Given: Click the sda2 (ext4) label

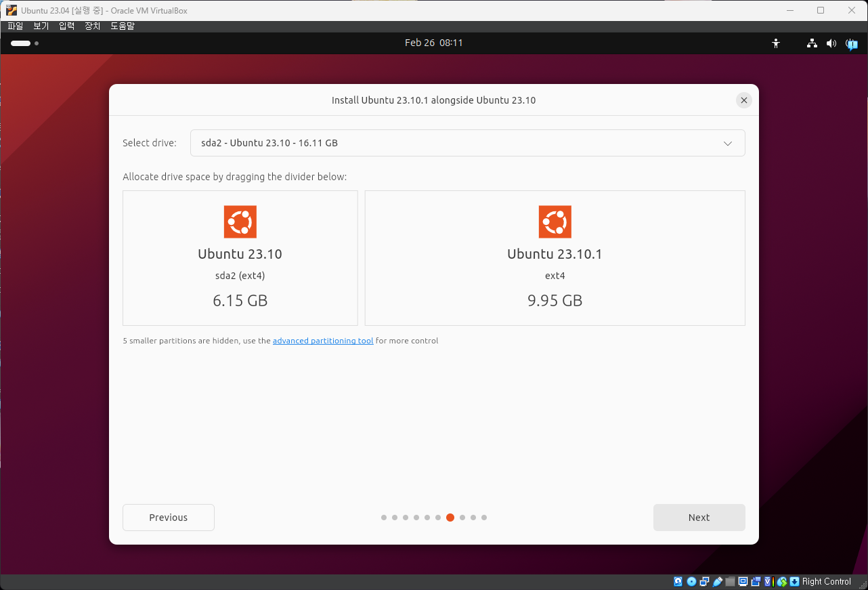Looking at the screenshot, I should pyautogui.click(x=240, y=276).
